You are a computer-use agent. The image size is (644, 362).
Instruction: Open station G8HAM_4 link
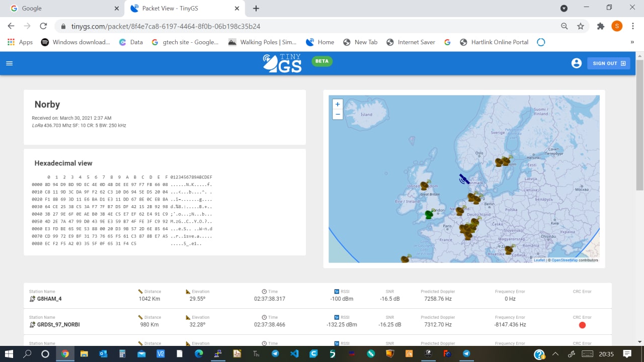(49, 299)
